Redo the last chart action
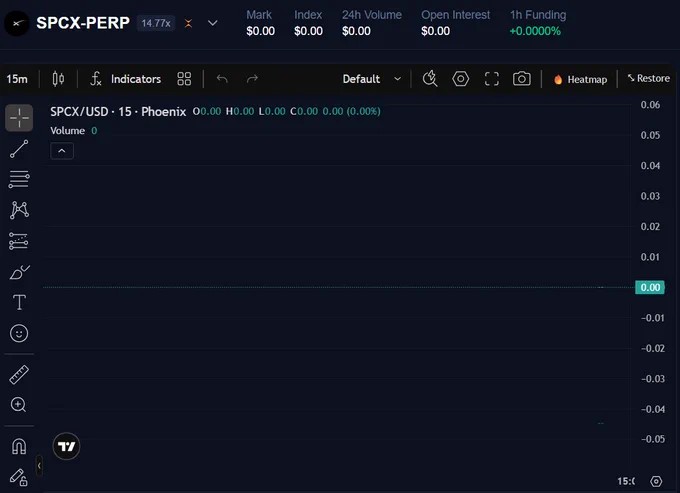 coord(252,79)
